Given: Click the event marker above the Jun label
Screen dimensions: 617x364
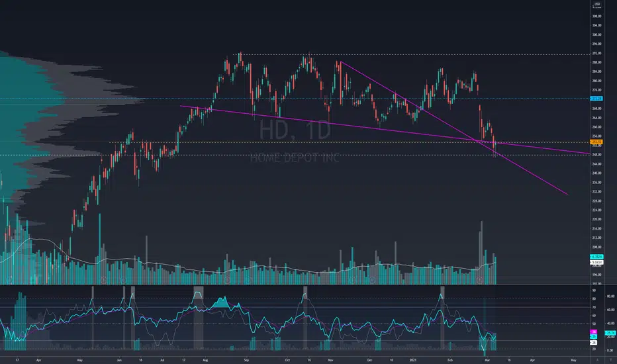Looking at the screenshot, I should (x=123, y=280).
